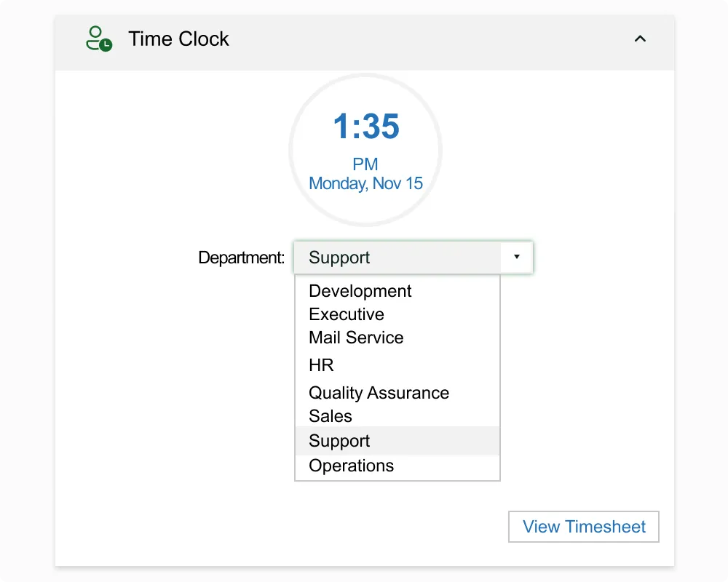The height and width of the screenshot is (582, 728).
Task: Click the Time Clock header title
Action: (x=178, y=39)
